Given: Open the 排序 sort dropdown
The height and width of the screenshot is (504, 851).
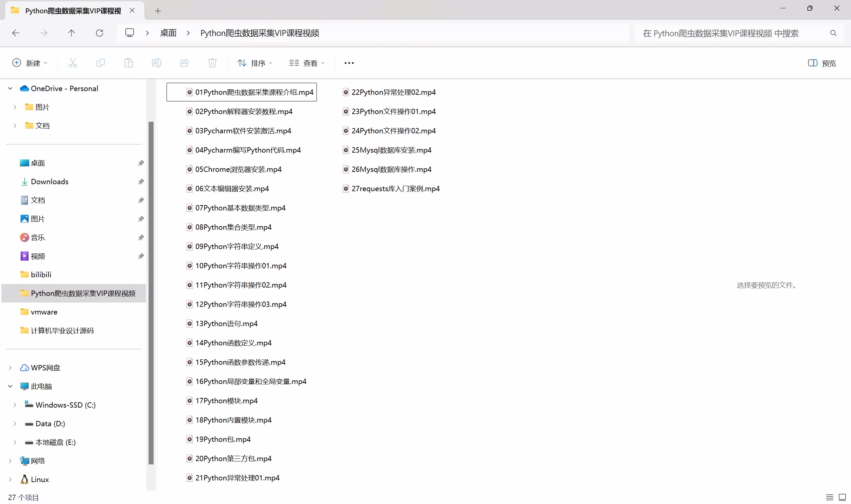Looking at the screenshot, I should tap(255, 63).
